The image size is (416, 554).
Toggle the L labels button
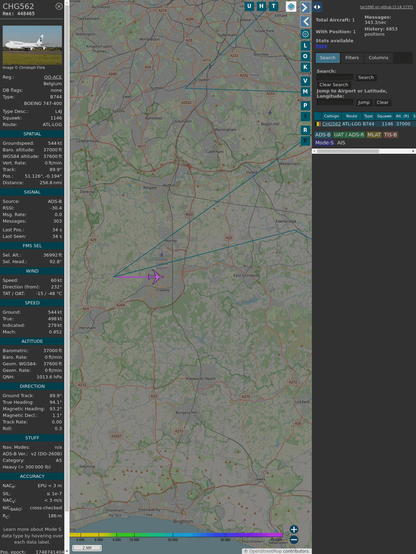(305, 46)
